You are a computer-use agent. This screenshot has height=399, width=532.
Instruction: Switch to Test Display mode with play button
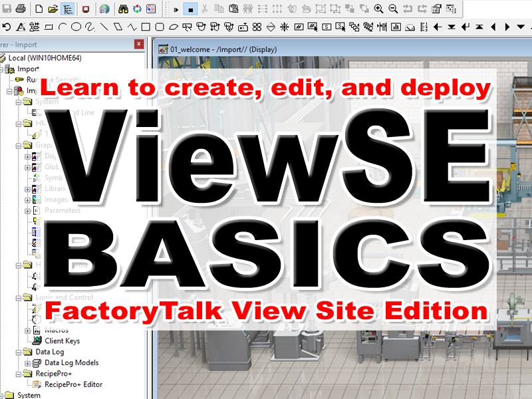tap(176, 9)
